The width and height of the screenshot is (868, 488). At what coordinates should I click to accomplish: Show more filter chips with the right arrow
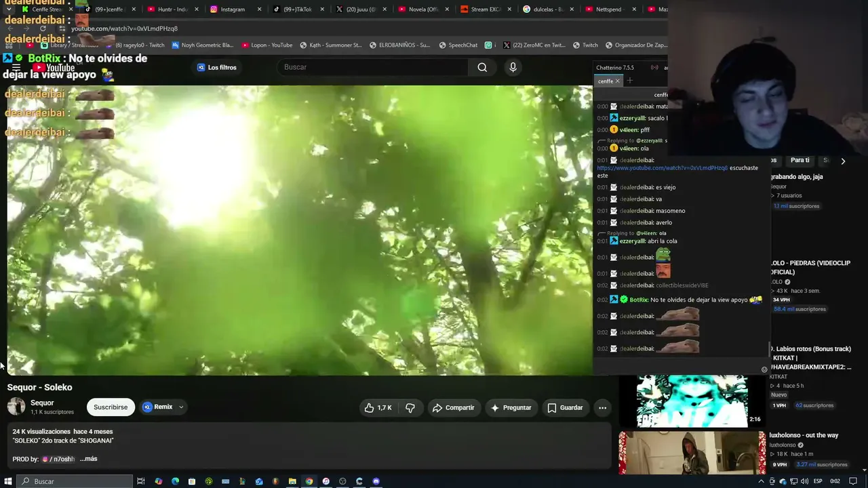click(x=843, y=161)
